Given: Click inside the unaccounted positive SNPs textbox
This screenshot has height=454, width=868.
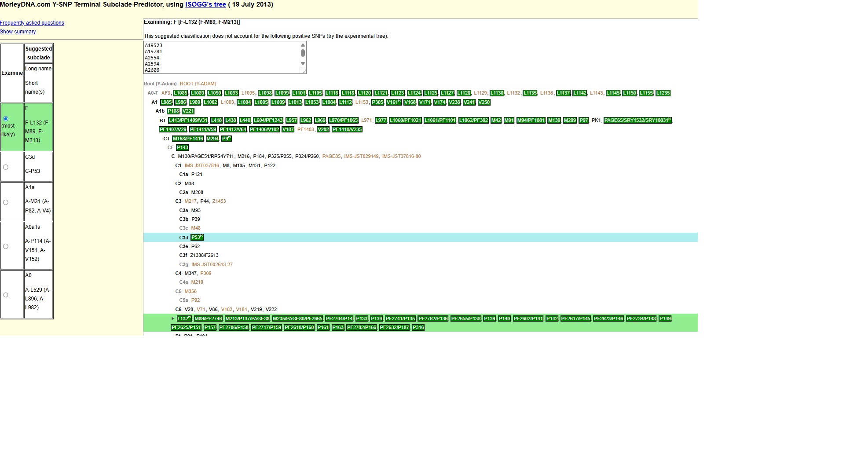Looking at the screenshot, I should pyautogui.click(x=220, y=58).
